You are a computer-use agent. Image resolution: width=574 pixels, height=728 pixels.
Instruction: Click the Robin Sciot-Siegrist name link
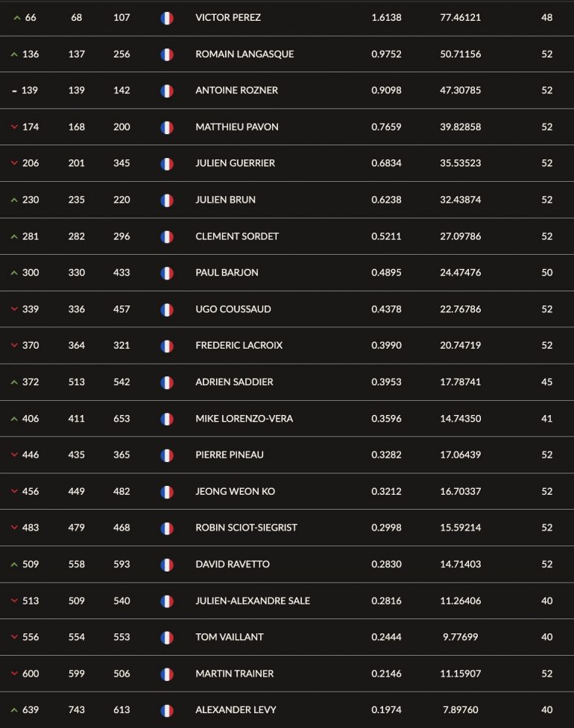(246, 528)
